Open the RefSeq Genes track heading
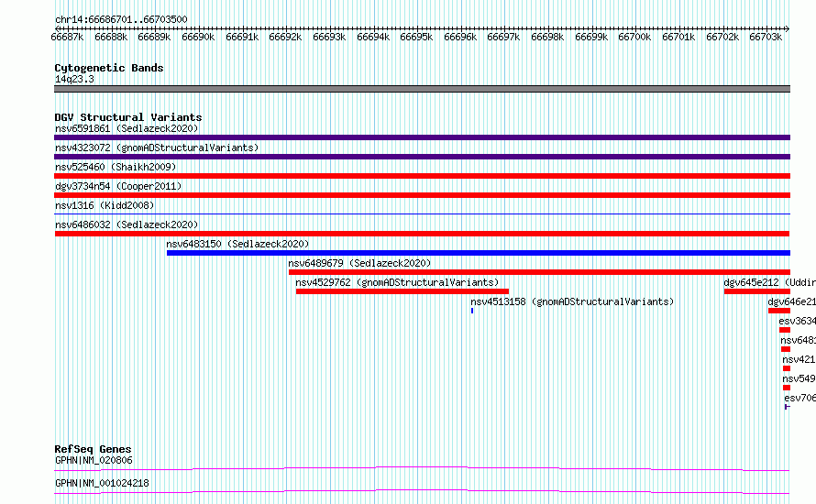This screenshot has height=504, width=816. [x=93, y=449]
